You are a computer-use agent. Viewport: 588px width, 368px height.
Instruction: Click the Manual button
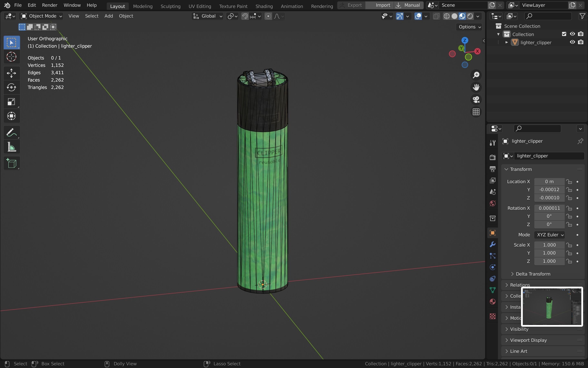pos(409,5)
